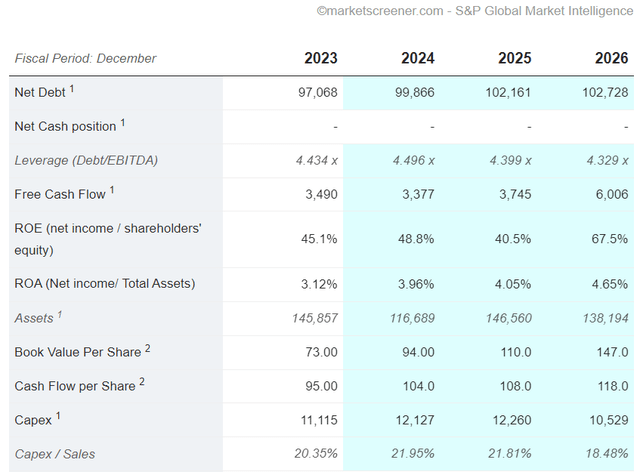640x472 pixels.
Task: Select the 2026 column header
Action: [x=611, y=58]
